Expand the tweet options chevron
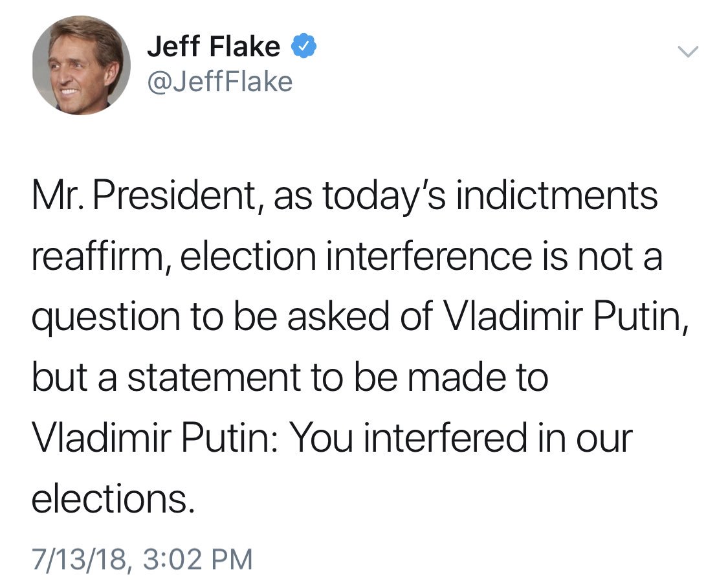 [689, 51]
